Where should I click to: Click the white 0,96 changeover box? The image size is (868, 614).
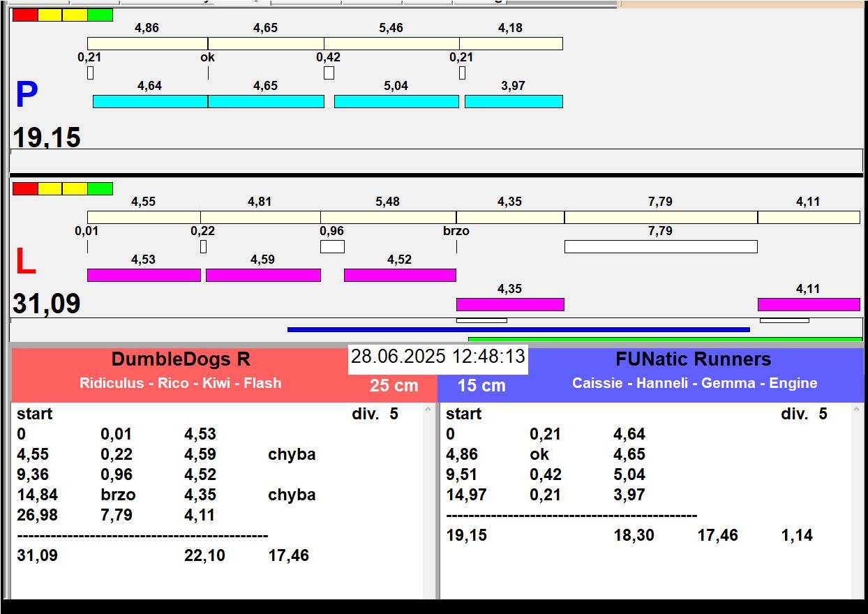point(332,246)
